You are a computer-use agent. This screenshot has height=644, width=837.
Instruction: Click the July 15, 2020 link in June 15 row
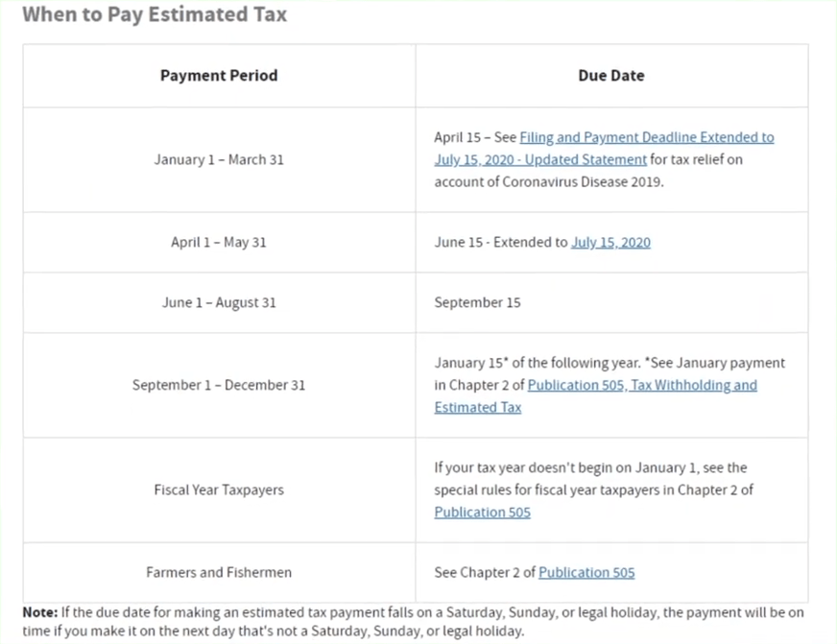[x=610, y=243]
